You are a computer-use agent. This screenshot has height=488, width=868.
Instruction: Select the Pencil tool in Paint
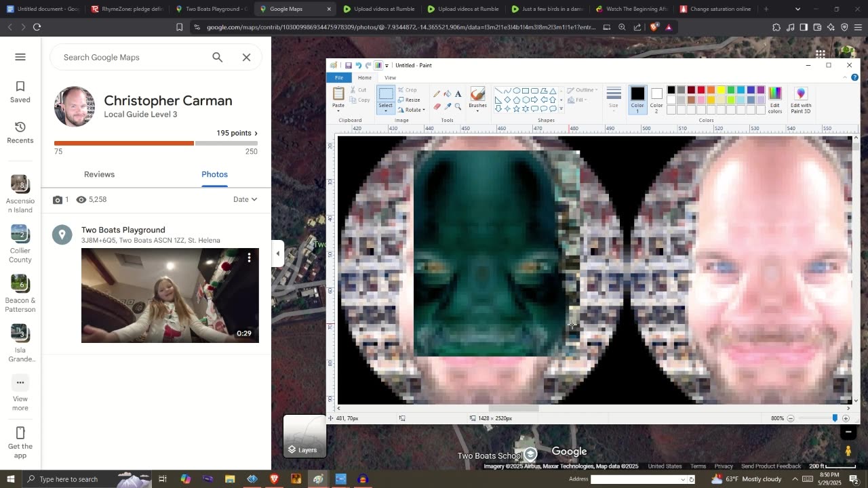pyautogui.click(x=437, y=94)
